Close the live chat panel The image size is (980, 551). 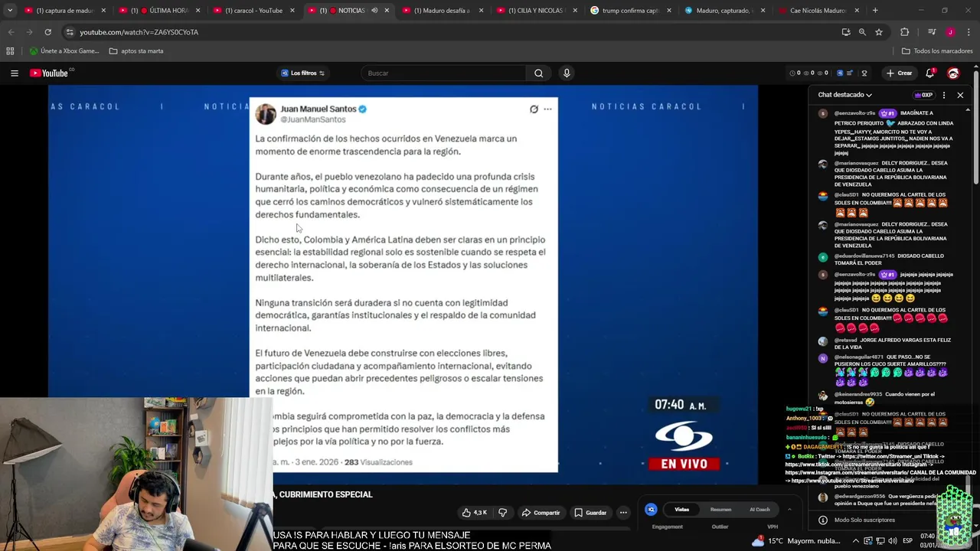coord(960,95)
